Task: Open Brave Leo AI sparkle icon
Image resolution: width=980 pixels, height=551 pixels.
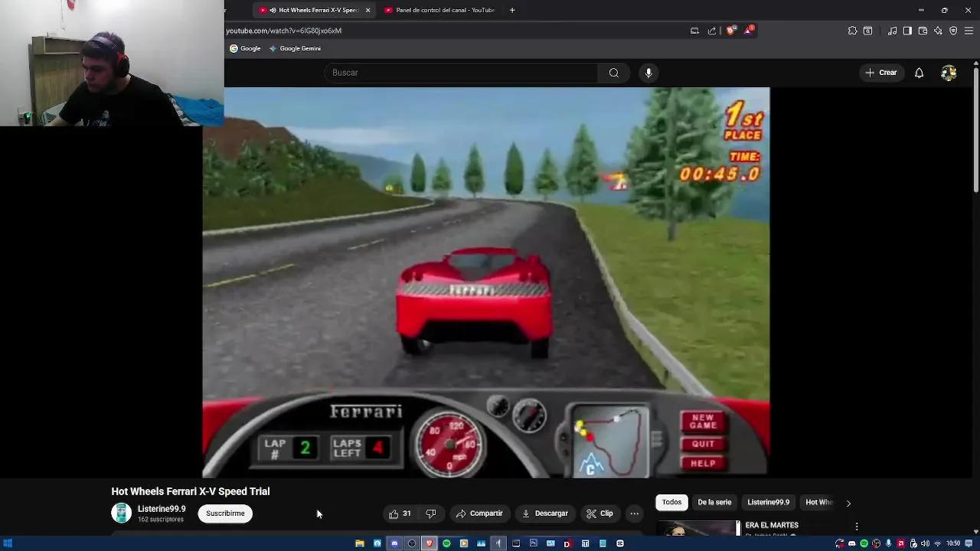Action: click(x=938, y=31)
